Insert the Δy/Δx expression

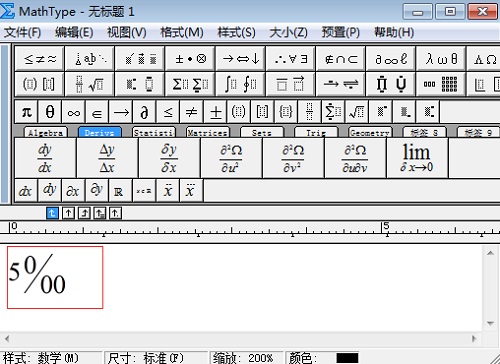click(x=107, y=158)
